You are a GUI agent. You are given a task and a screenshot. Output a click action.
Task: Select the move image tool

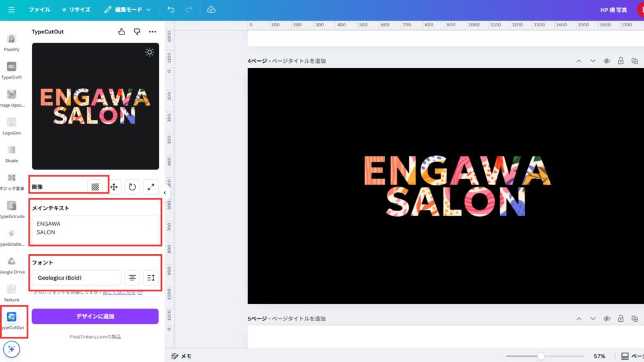(114, 187)
